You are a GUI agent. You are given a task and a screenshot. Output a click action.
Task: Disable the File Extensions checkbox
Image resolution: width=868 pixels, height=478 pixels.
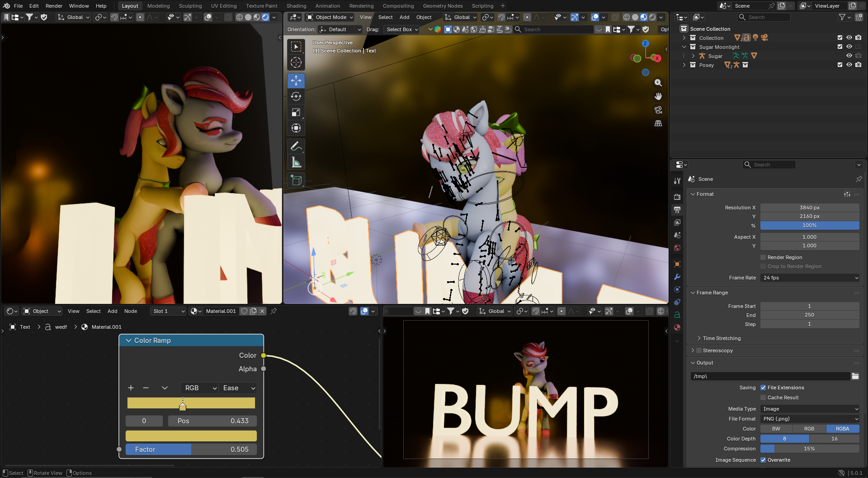click(763, 388)
